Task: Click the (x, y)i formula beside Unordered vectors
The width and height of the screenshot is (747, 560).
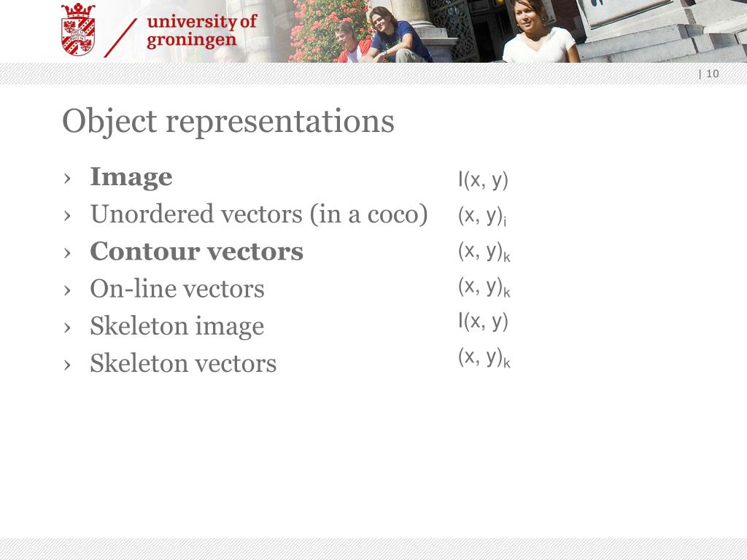Action: (482, 216)
